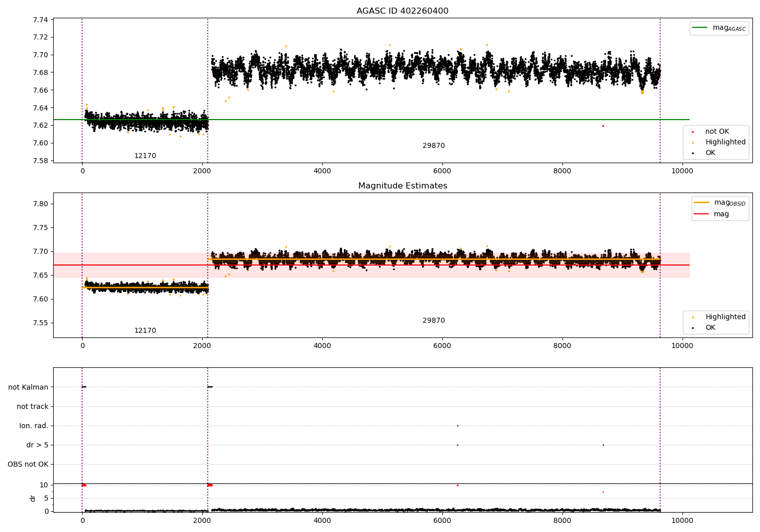Click the 12170 obsid label, middle plot

(x=145, y=331)
